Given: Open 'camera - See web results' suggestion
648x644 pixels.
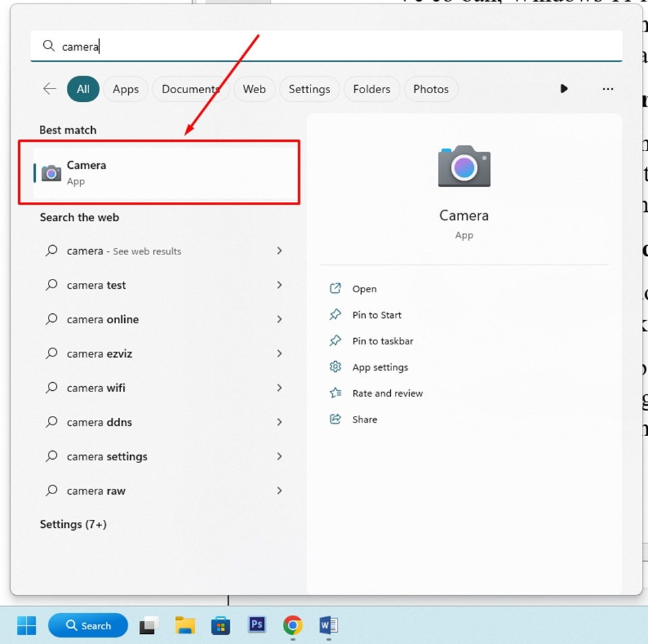Looking at the screenshot, I should pos(165,251).
